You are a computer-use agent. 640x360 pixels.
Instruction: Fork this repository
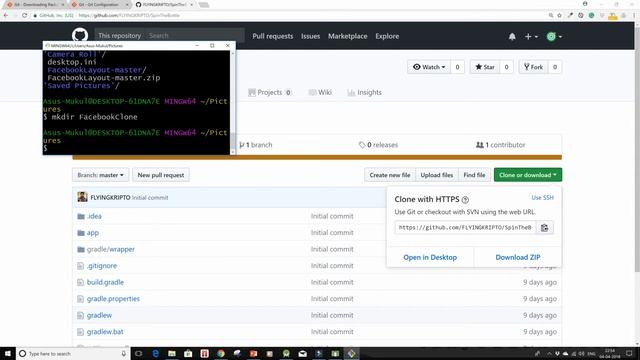533,67
